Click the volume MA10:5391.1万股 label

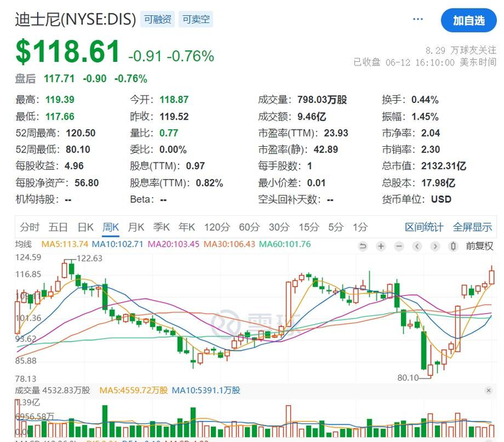206,390
